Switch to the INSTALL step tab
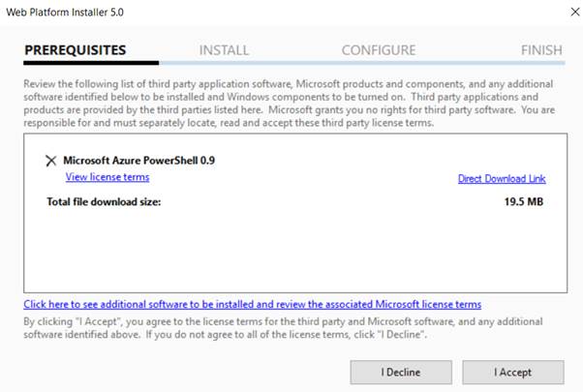The image size is (583, 392). [x=224, y=50]
